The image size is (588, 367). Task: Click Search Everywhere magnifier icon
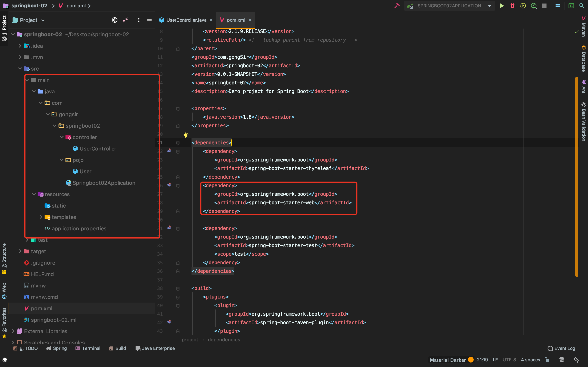[x=582, y=6]
